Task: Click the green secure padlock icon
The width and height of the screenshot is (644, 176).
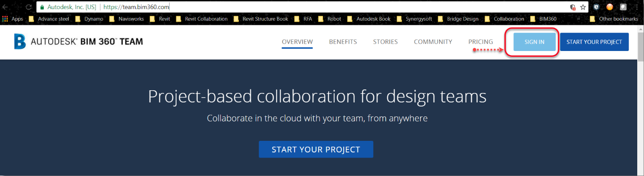Action: tap(42, 7)
